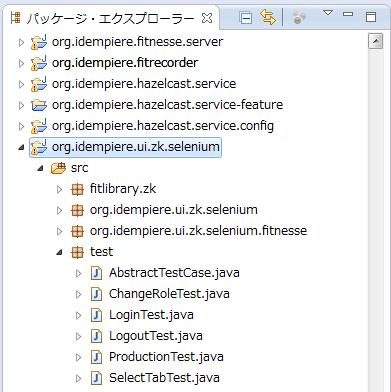The height and width of the screenshot is (392, 391).
Task: Select the パッケージ・エクスプローラー tab
Action: tap(110, 18)
